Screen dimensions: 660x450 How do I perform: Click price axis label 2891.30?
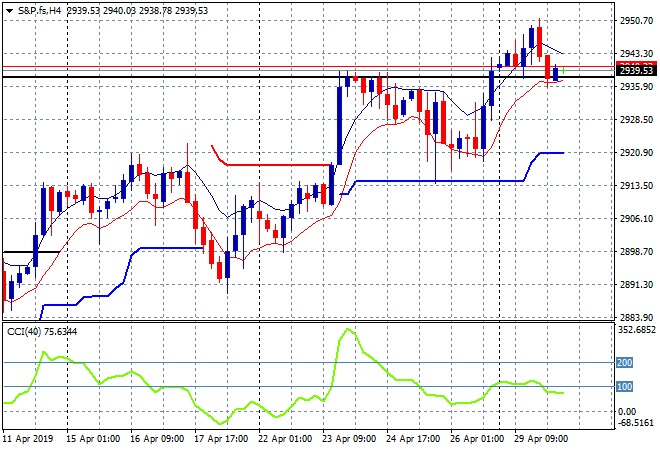coord(636,285)
